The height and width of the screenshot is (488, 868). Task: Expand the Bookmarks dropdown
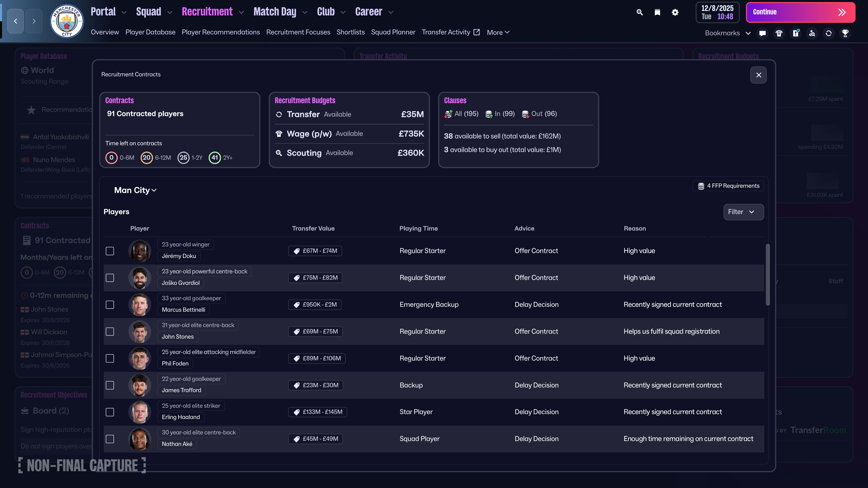pos(727,33)
